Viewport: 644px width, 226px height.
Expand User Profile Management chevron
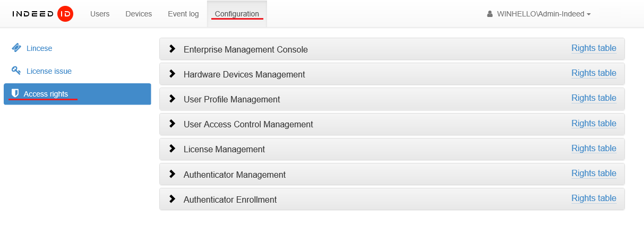click(172, 99)
